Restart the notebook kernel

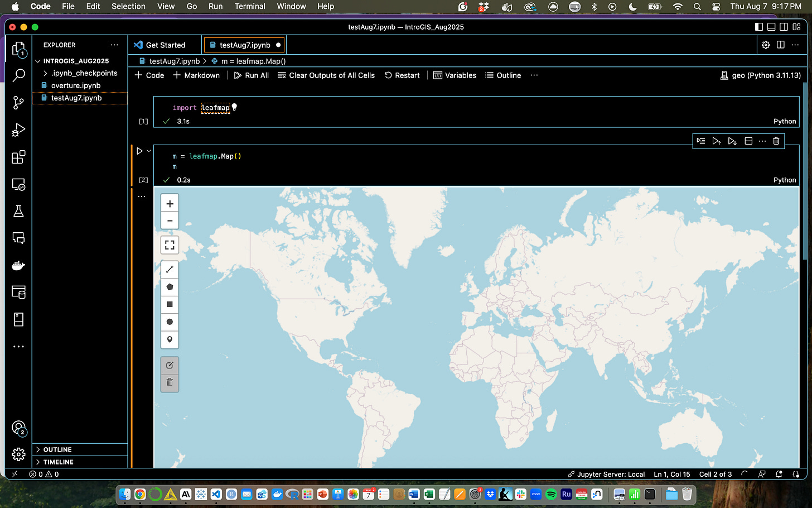(402, 75)
